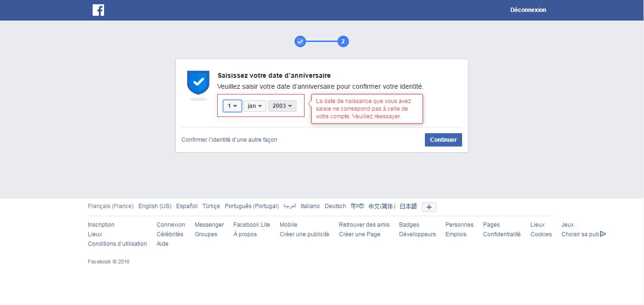Click the Facebook logo icon
Image resolution: width=644 pixels, height=305 pixels.
98,10
